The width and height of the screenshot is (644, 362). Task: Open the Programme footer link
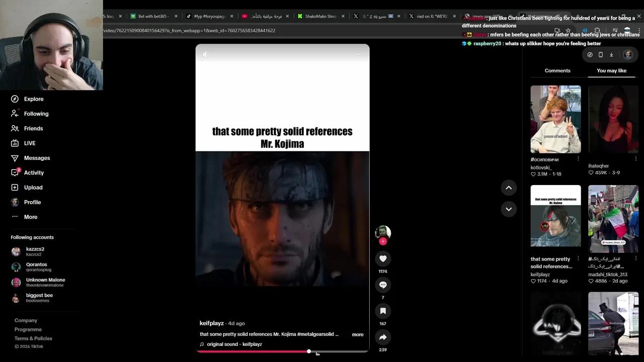(x=28, y=329)
